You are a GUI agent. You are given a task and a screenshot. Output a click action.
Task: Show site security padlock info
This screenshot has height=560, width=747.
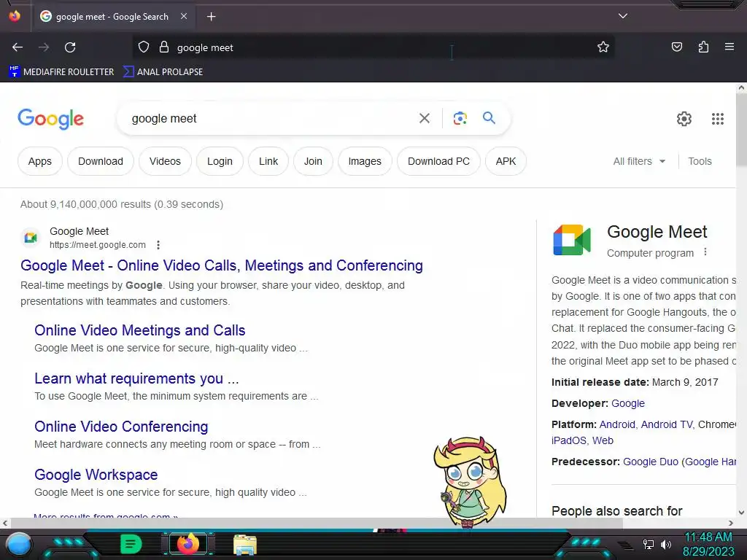pyautogui.click(x=164, y=47)
